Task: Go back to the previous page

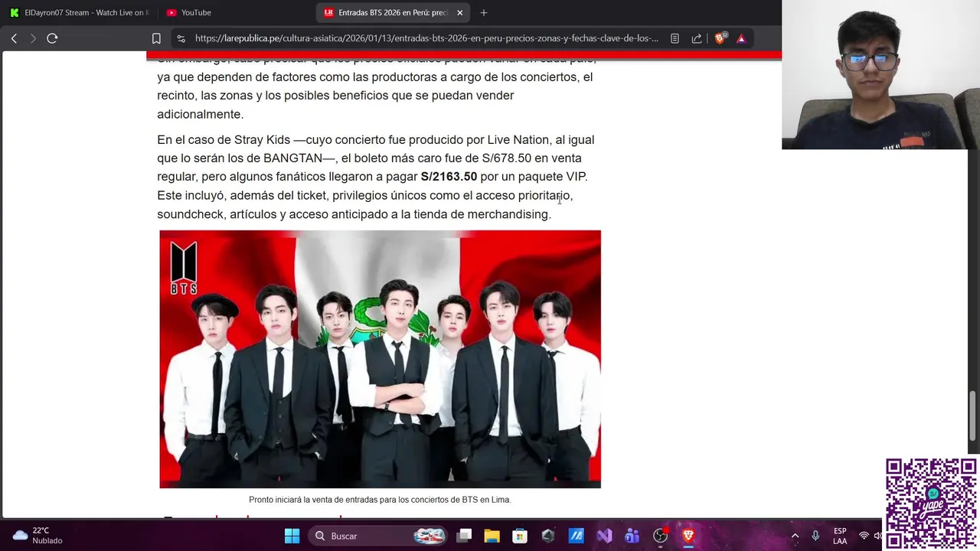Action: click(14, 38)
